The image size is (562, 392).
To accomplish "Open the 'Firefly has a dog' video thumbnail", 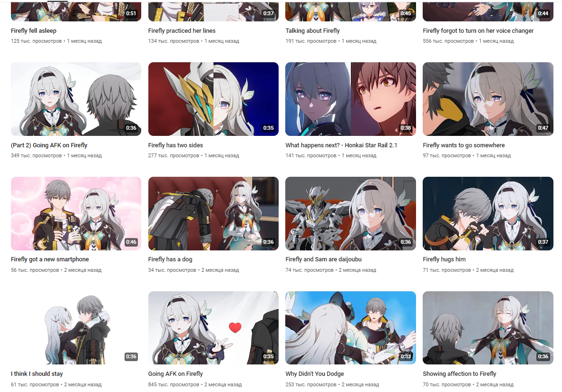I will click(213, 213).
